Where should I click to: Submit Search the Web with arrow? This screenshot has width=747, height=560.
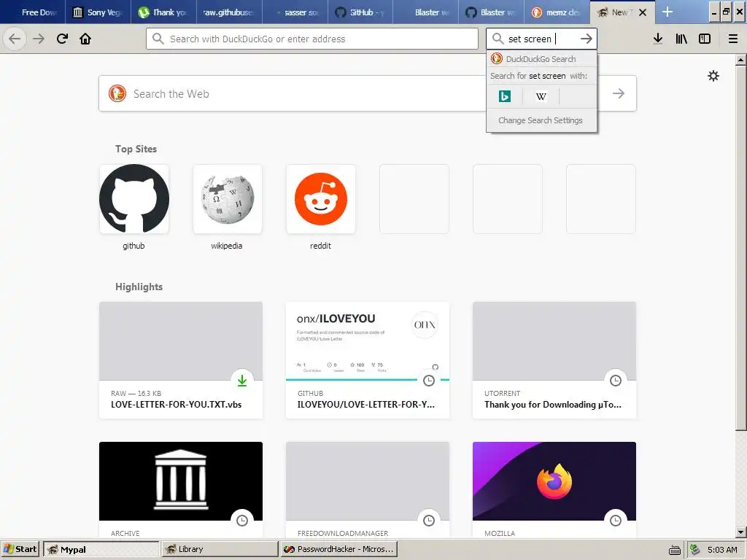pyautogui.click(x=619, y=93)
